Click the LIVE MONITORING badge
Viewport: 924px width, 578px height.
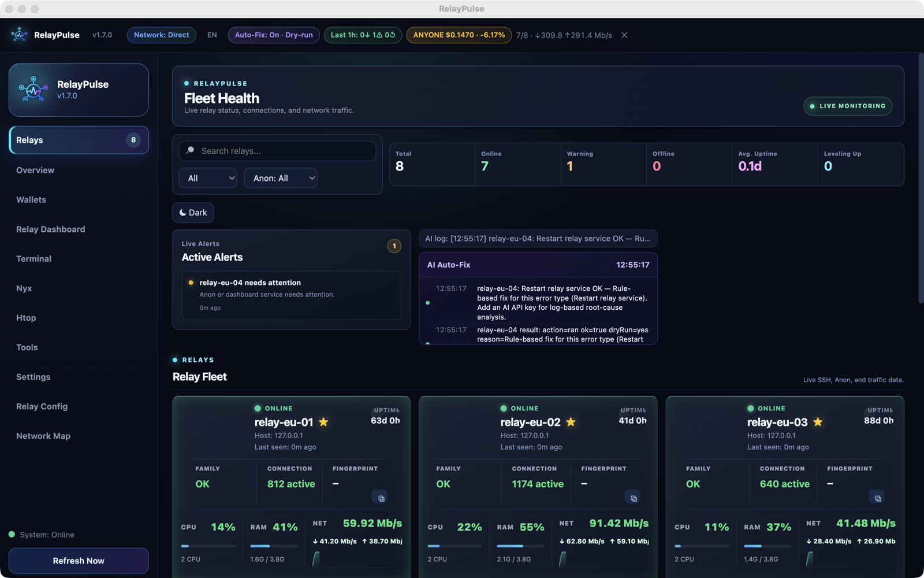[x=848, y=106]
